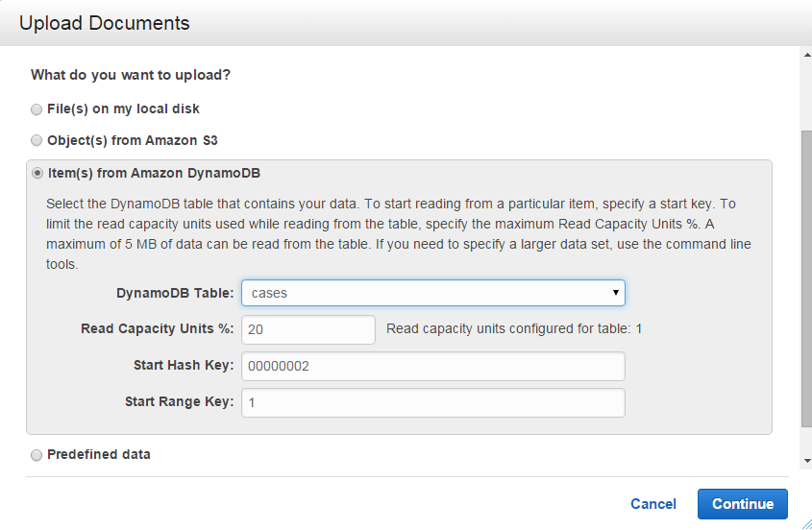Click the "Start Range Key:" label
812x530 pixels.
tap(179, 402)
